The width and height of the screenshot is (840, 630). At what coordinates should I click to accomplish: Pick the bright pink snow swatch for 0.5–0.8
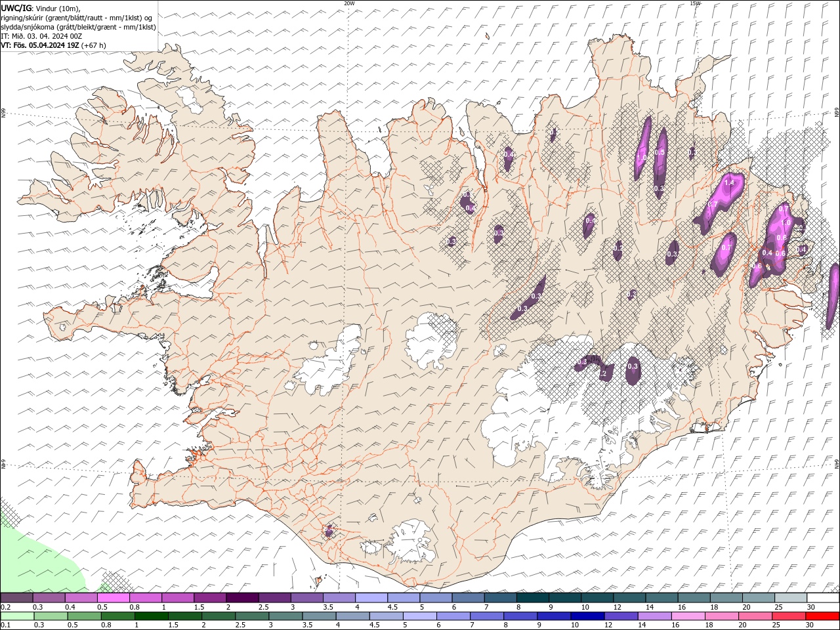(113, 598)
